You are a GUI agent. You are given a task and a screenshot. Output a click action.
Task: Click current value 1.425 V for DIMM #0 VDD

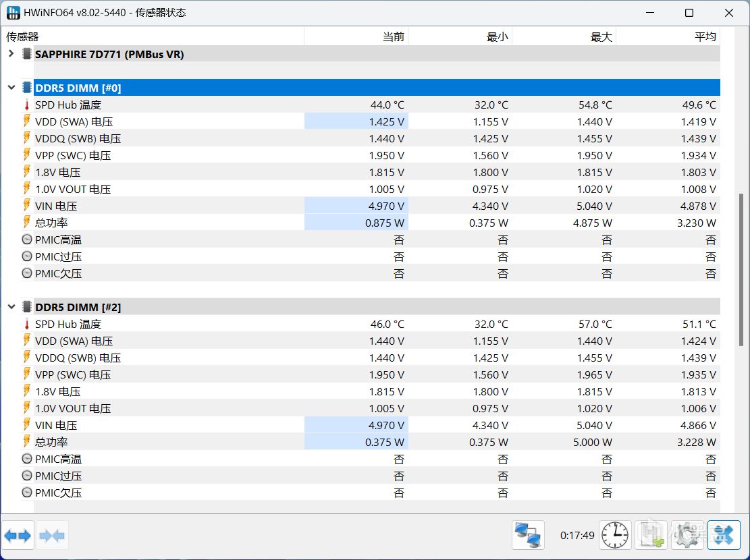tap(387, 121)
